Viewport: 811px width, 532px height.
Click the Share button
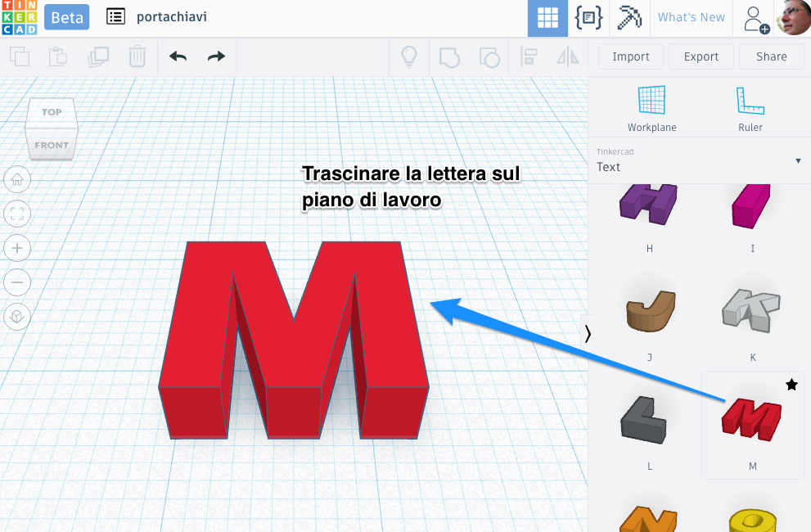[771, 56]
